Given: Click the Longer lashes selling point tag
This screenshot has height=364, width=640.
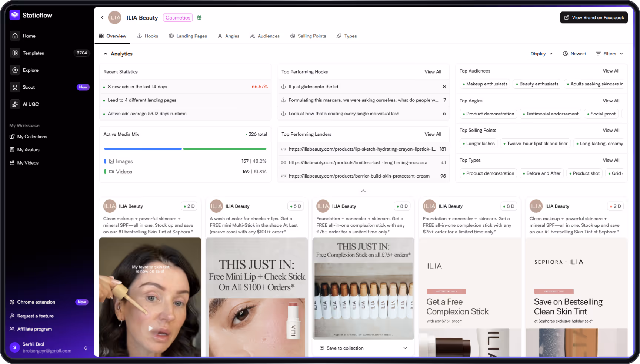Looking at the screenshot, I should (x=479, y=144).
